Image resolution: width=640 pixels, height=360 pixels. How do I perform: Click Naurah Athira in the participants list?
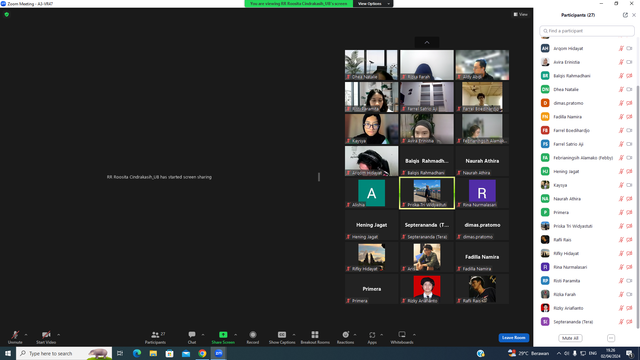(x=567, y=199)
